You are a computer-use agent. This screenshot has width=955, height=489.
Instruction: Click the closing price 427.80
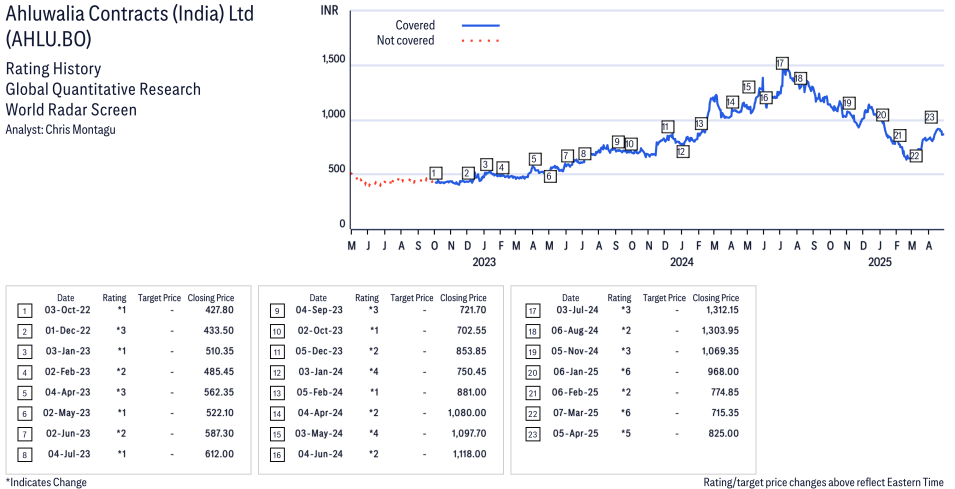220,310
